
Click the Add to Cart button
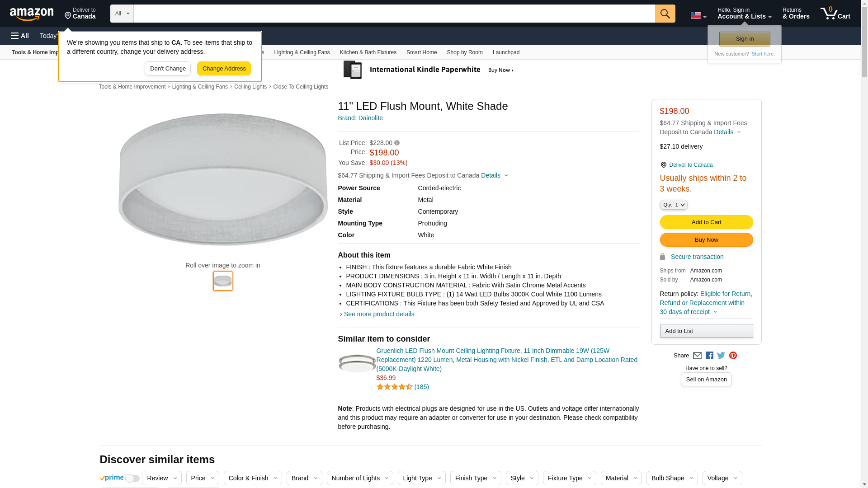click(706, 222)
